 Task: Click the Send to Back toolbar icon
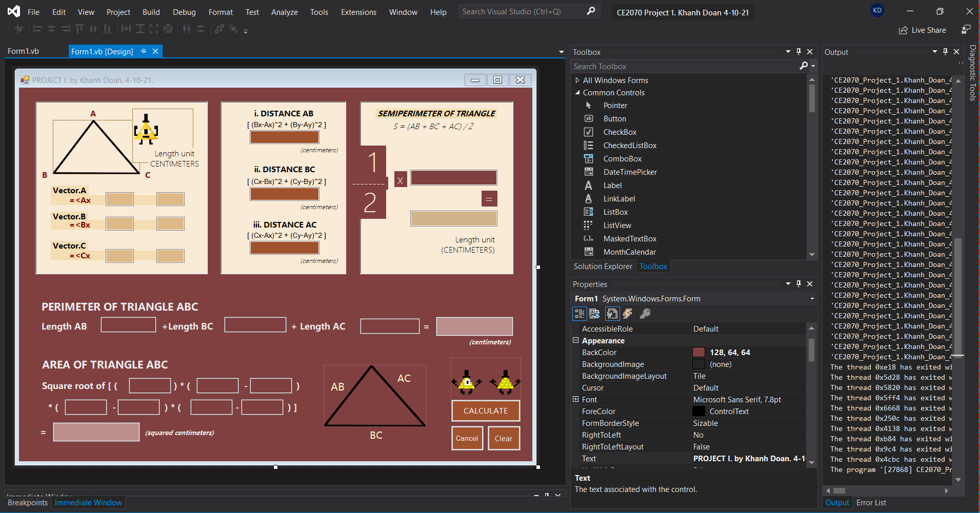coord(233,29)
